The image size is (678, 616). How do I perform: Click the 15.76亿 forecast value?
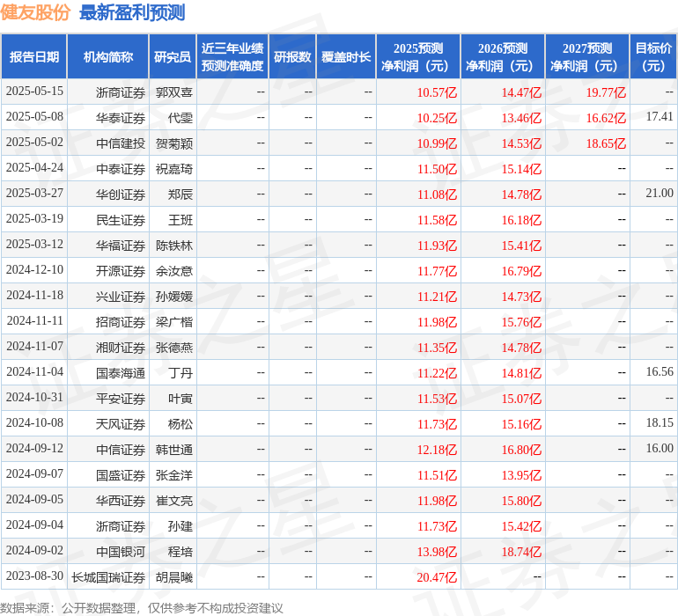pos(521,322)
